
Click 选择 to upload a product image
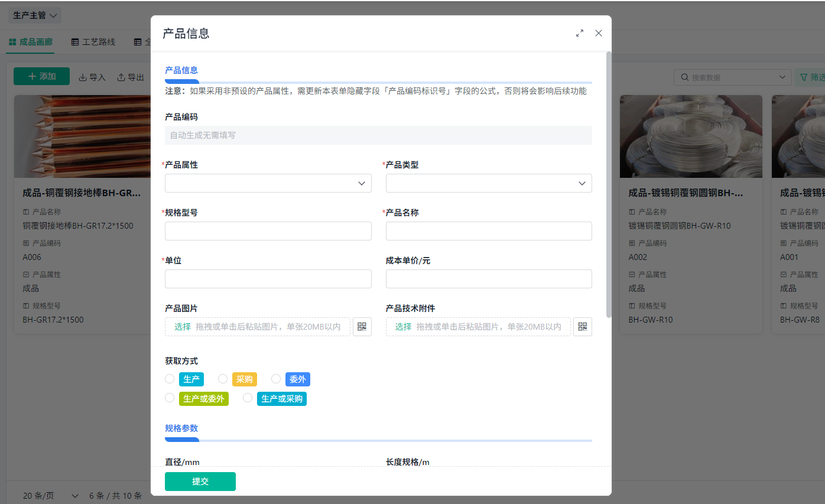coord(181,326)
